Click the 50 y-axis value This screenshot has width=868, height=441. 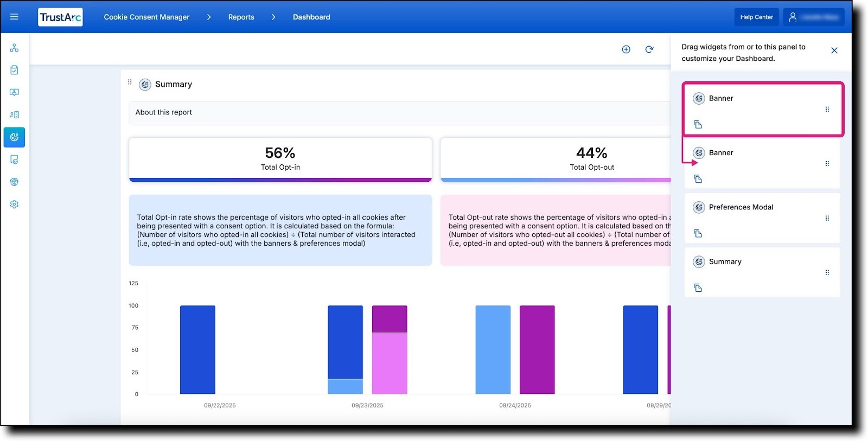tap(135, 350)
